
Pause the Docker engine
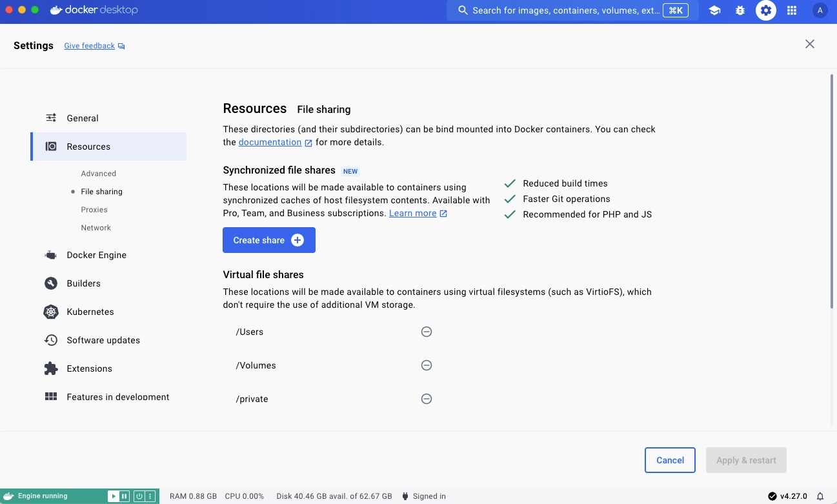tap(125, 496)
